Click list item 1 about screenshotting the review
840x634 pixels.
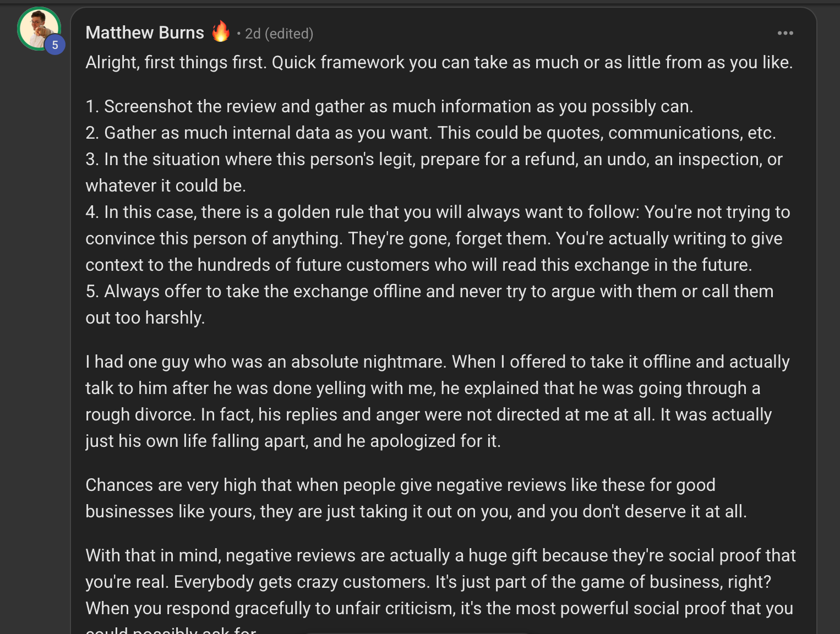pyautogui.click(x=389, y=106)
